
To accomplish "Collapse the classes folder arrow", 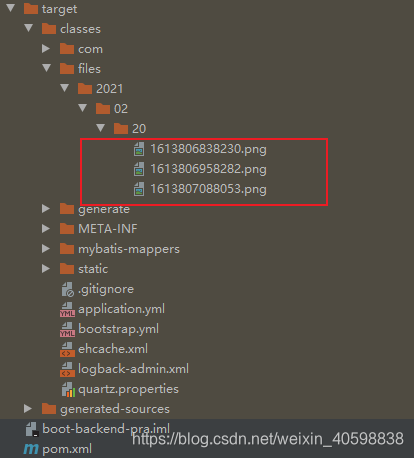I will pyautogui.click(x=29, y=28).
